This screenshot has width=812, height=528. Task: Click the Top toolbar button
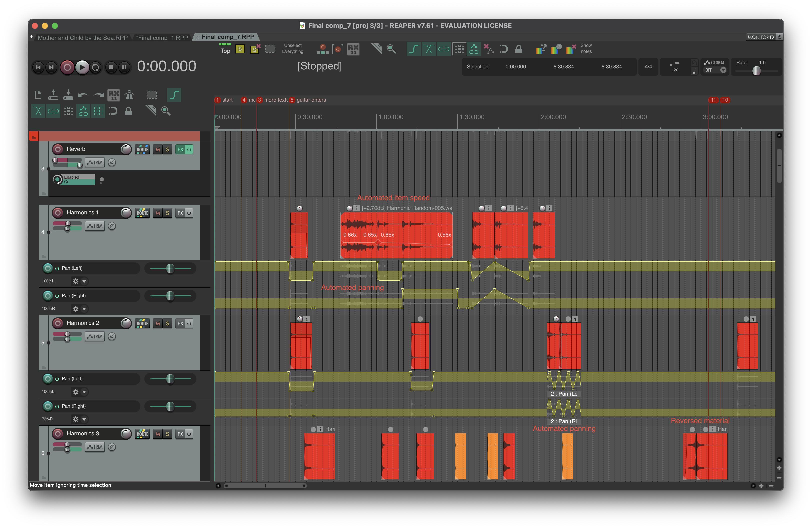(x=225, y=49)
